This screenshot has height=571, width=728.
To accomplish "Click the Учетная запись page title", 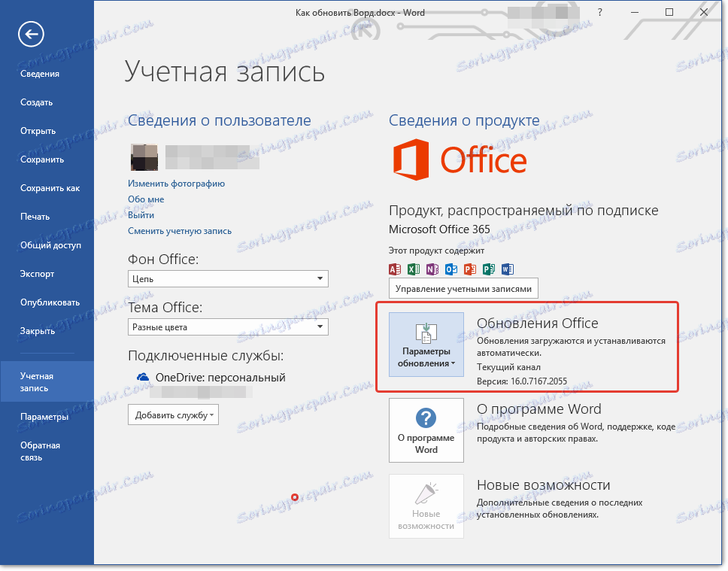I will (x=225, y=72).
